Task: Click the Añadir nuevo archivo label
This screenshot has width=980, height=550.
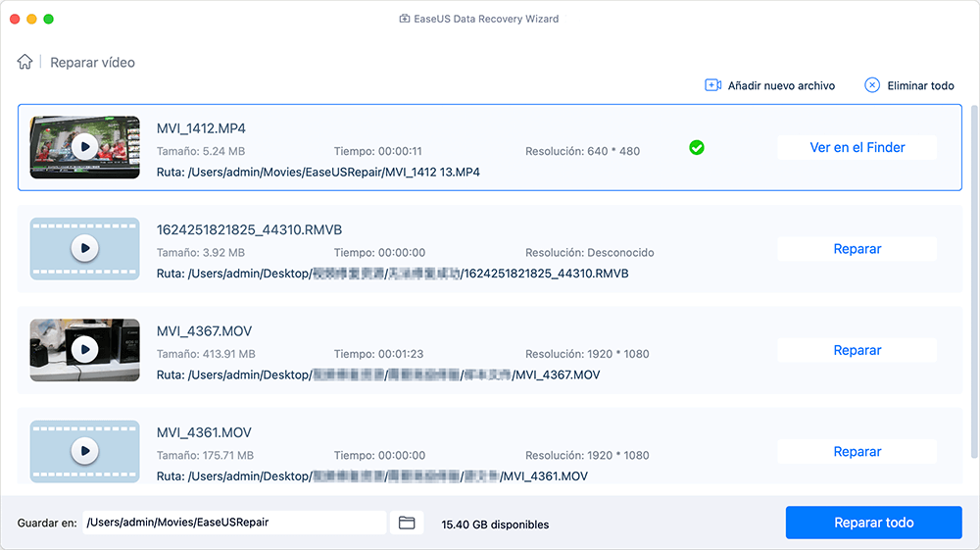Action: tap(781, 85)
